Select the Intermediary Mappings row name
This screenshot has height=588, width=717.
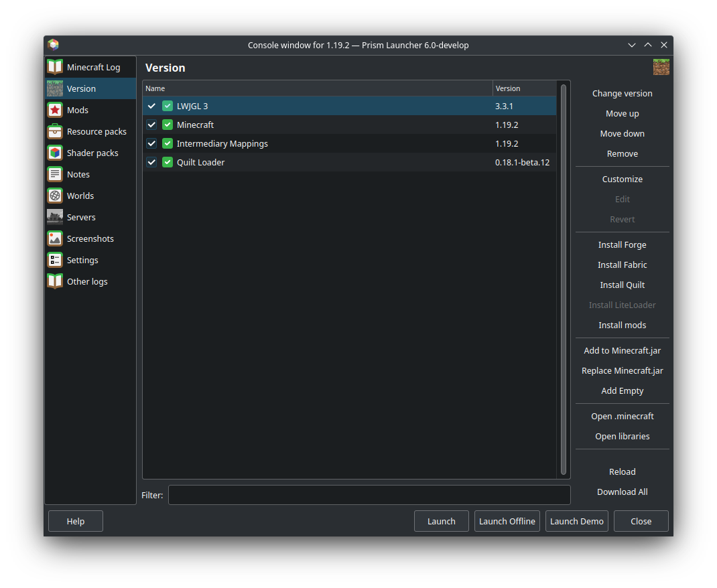(222, 144)
